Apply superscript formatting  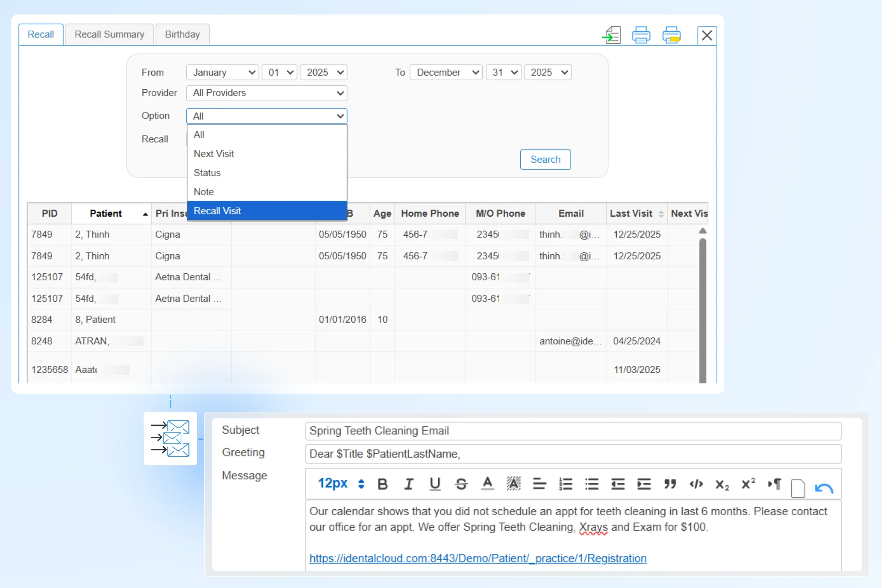(748, 484)
